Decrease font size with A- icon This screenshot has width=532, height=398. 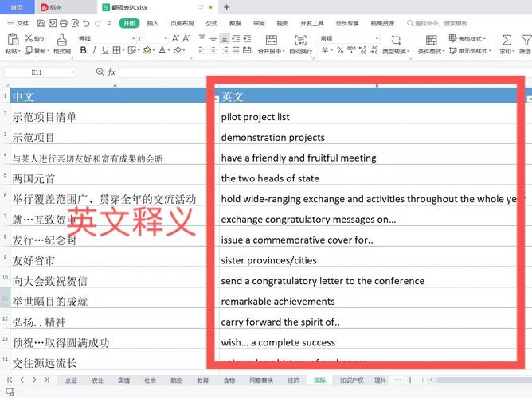point(186,38)
